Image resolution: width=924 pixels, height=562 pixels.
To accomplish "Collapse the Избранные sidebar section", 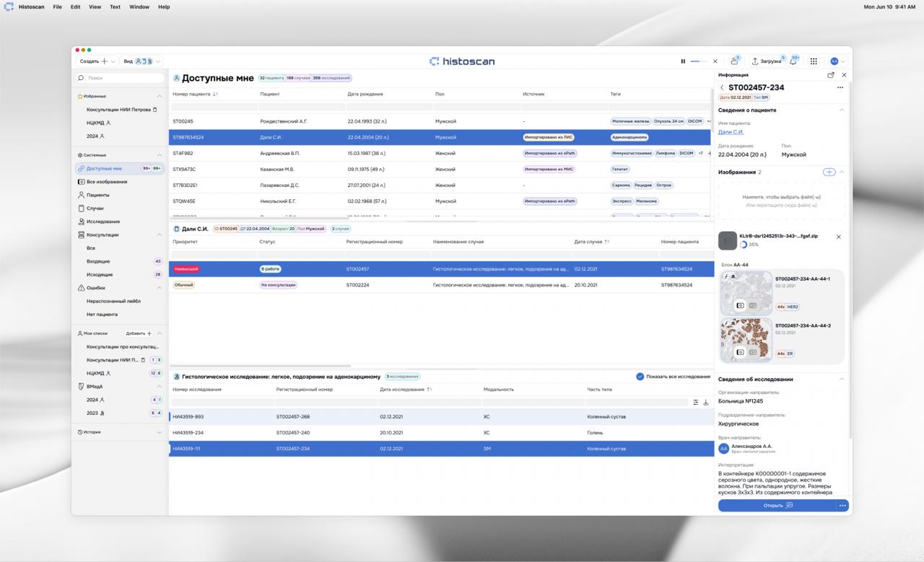I will pos(160,96).
